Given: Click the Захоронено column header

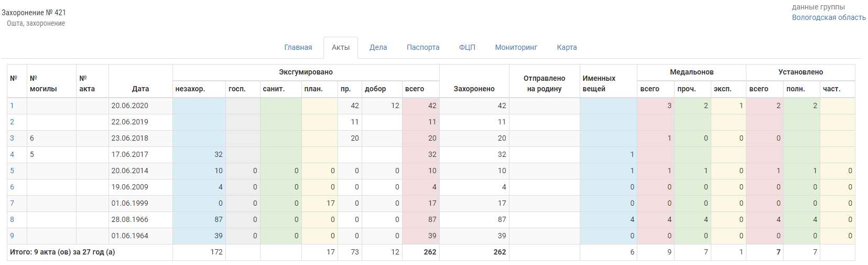Looking at the screenshot, I should click(474, 89).
